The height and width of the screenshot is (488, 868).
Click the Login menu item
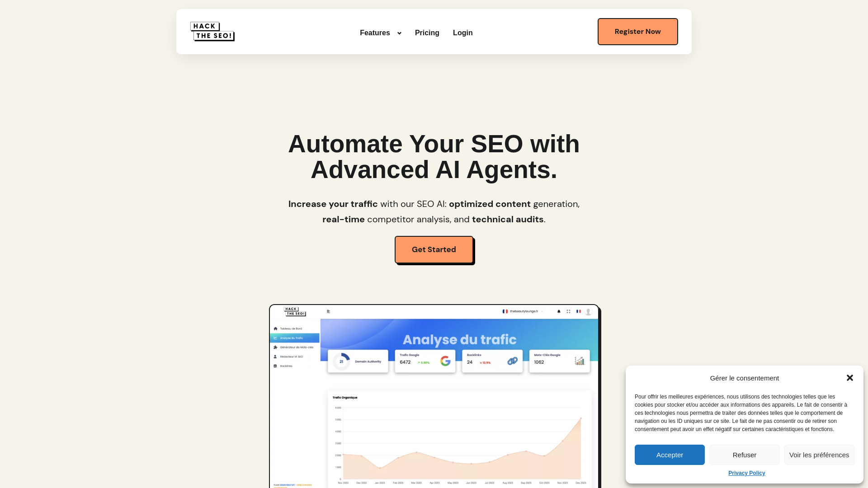coord(462,33)
